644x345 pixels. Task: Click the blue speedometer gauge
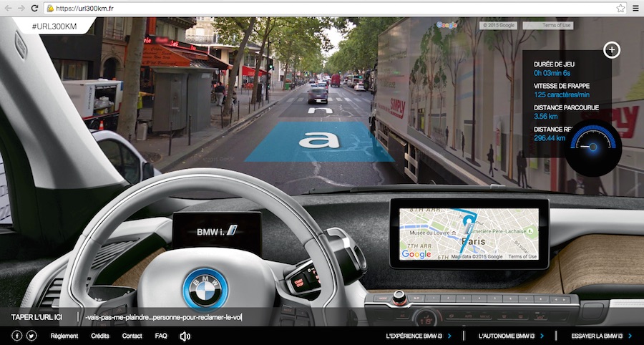[x=593, y=147]
